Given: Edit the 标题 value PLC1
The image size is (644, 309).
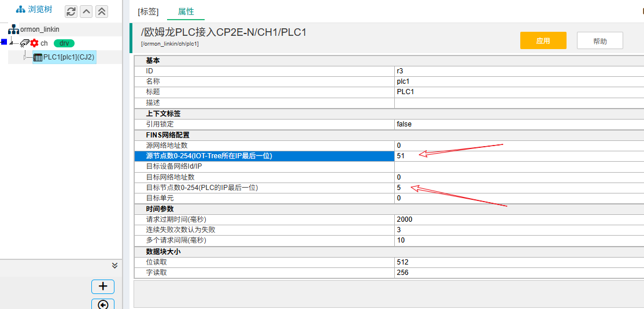Looking at the screenshot, I should [x=519, y=92].
